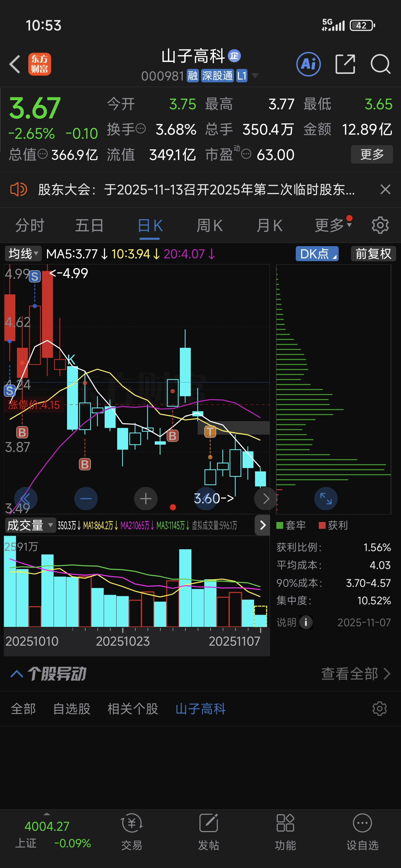Tap the 说明 info icon

(306, 623)
